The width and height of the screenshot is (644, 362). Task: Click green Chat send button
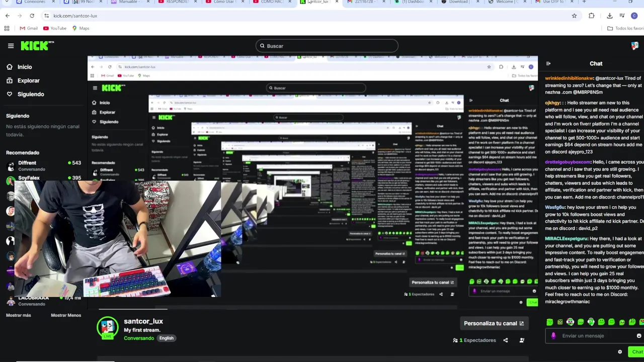tap(636, 352)
